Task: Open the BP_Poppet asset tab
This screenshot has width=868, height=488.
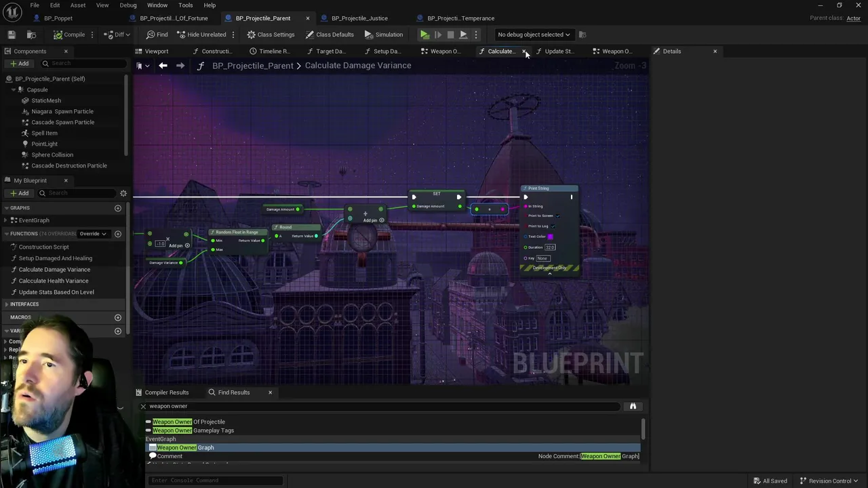Action: click(58, 18)
